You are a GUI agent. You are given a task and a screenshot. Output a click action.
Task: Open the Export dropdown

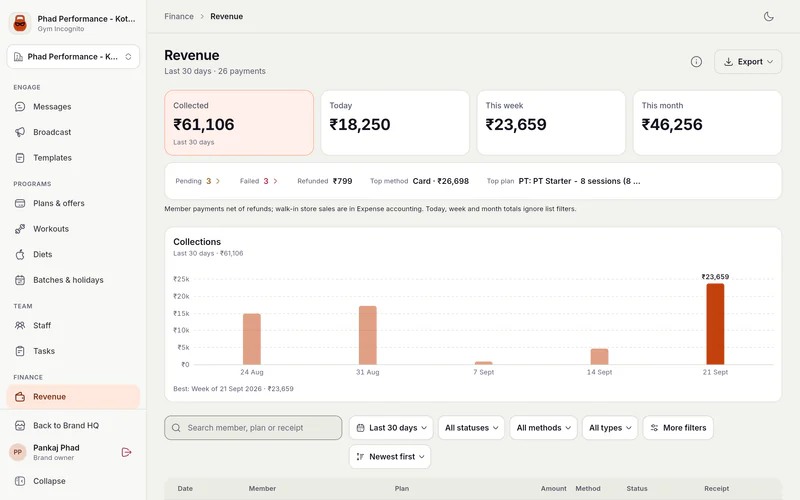(747, 62)
